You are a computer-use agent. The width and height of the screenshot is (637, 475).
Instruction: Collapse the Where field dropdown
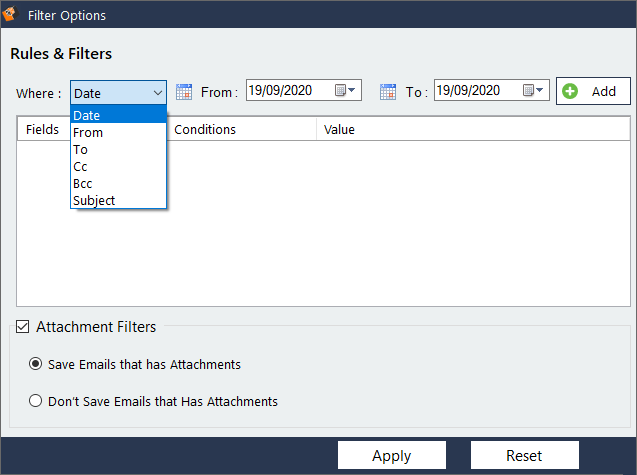coord(158,93)
